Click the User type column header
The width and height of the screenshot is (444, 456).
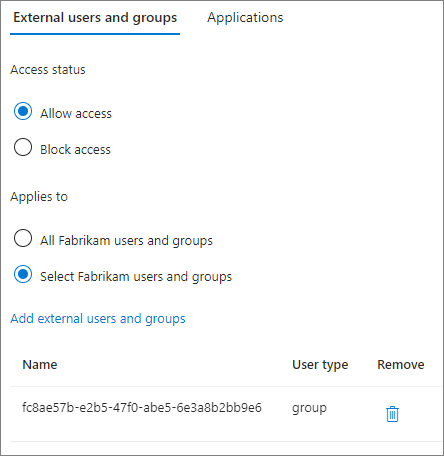320,365
